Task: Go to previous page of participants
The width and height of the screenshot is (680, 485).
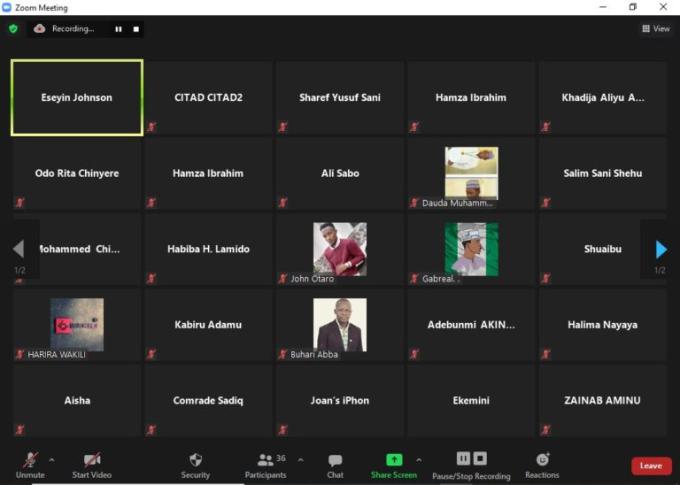Action: 18,249
